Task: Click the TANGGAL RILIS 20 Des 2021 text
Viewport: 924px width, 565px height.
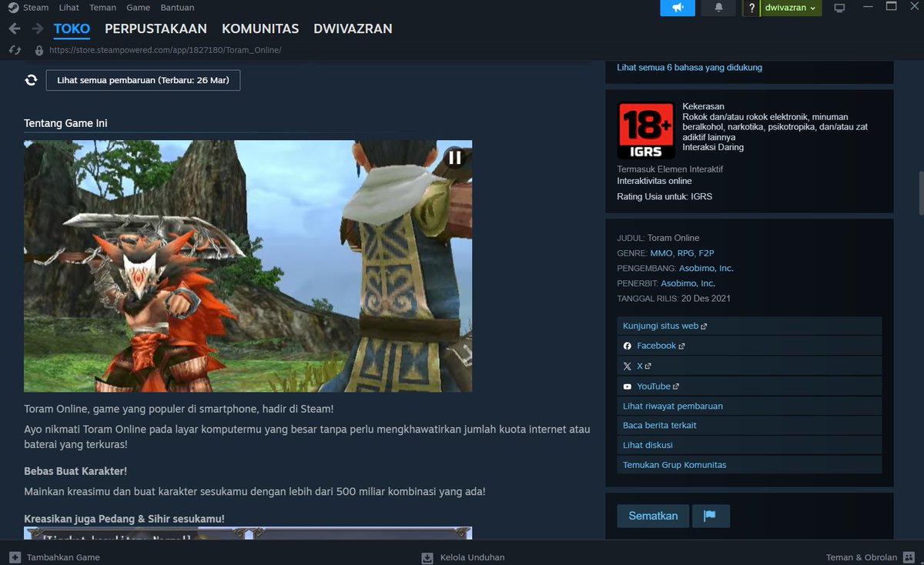Action: coord(674,299)
